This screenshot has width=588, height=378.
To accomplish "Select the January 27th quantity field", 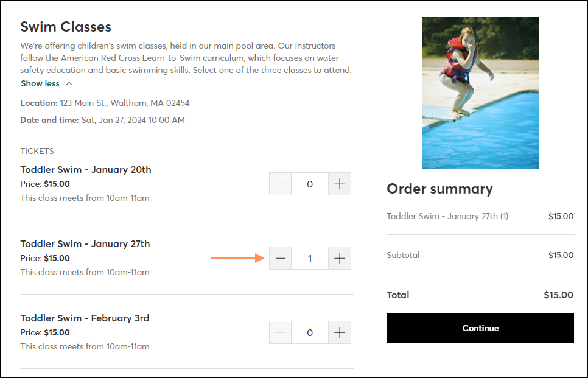I will 310,258.
